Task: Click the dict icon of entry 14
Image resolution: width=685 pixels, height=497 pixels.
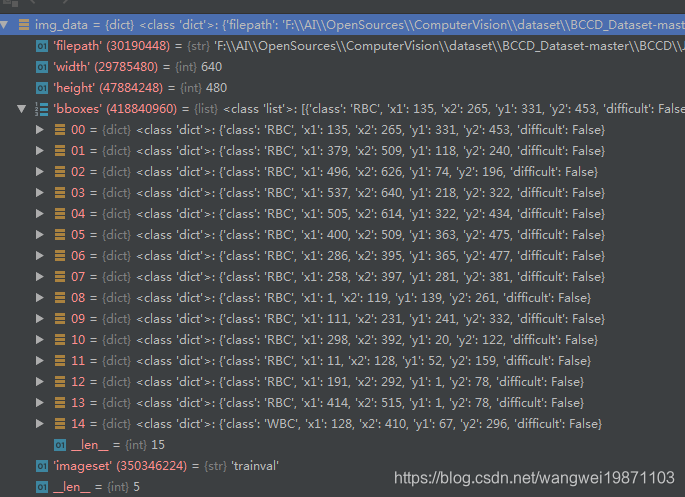Action: (x=60, y=423)
